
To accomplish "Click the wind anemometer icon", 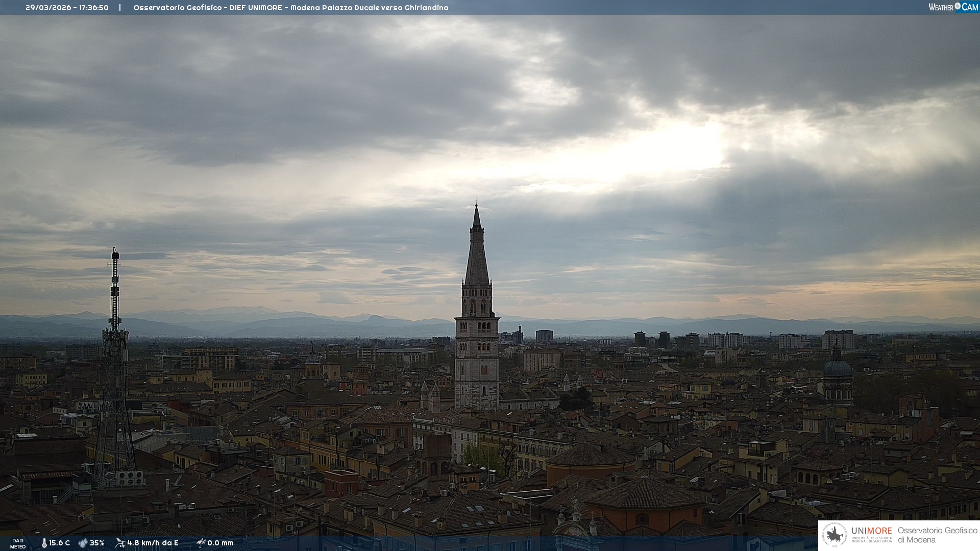I will pos(120,543).
